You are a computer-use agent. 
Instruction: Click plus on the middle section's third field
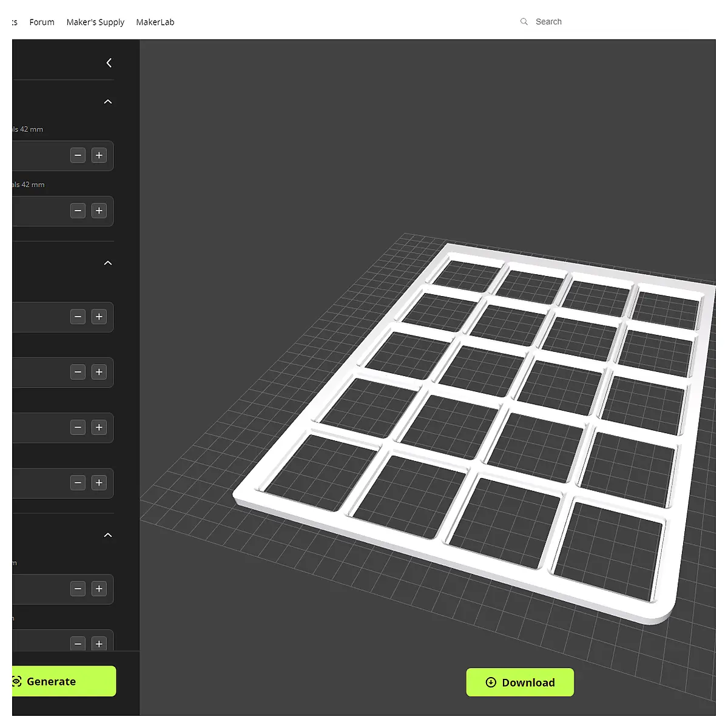(99, 428)
